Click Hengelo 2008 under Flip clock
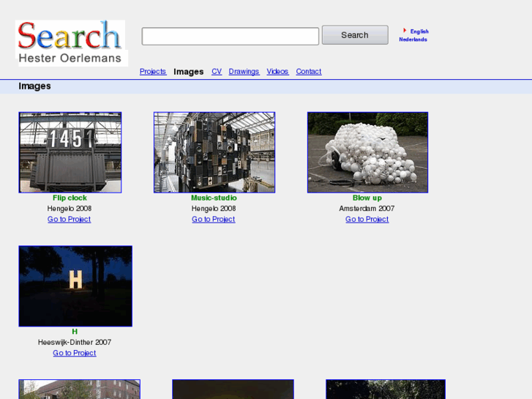Image resolution: width=532 pixels, height=399 pixels. (70, 208)
